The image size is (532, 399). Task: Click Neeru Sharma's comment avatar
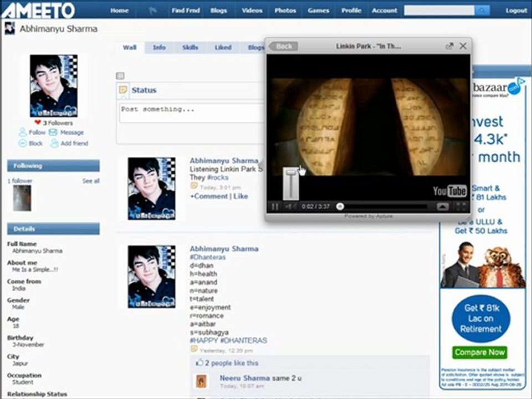(201, 381)
